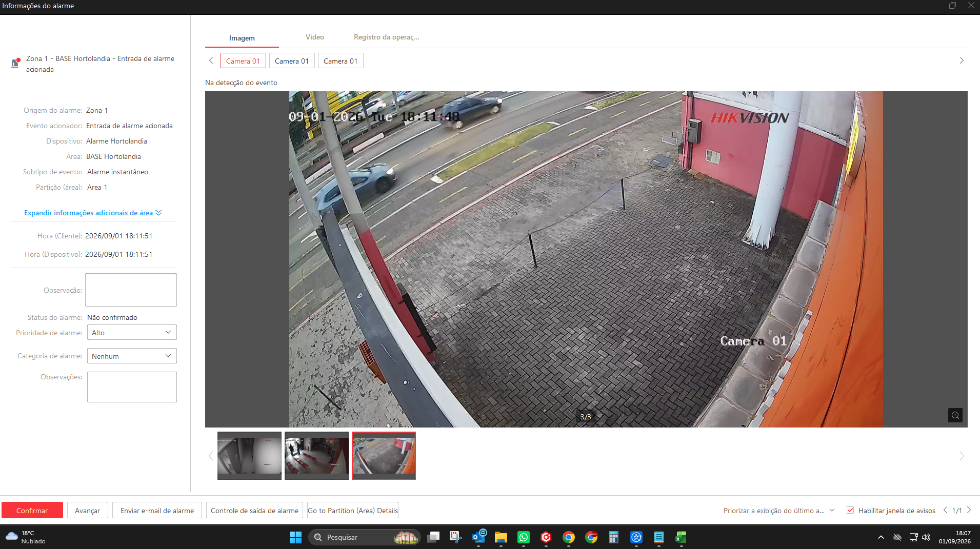
Task: Select the highlighted street-view thumbnail
Action: tap(384, 456)
